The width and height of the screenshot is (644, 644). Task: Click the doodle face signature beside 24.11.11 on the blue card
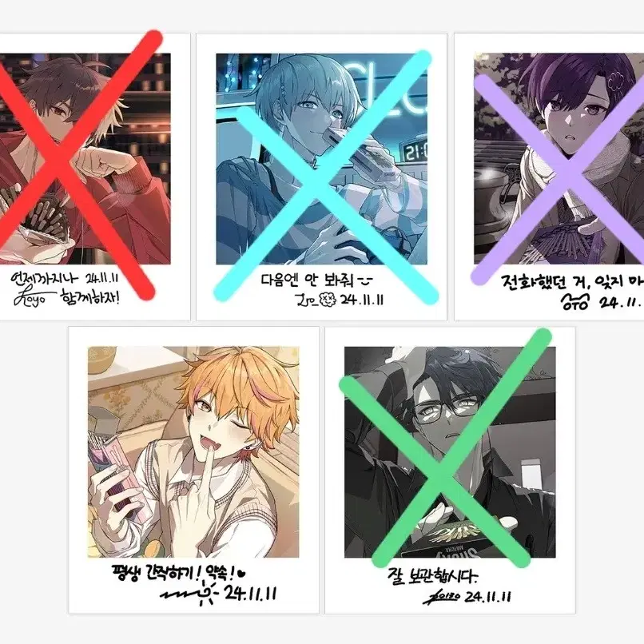328,299
